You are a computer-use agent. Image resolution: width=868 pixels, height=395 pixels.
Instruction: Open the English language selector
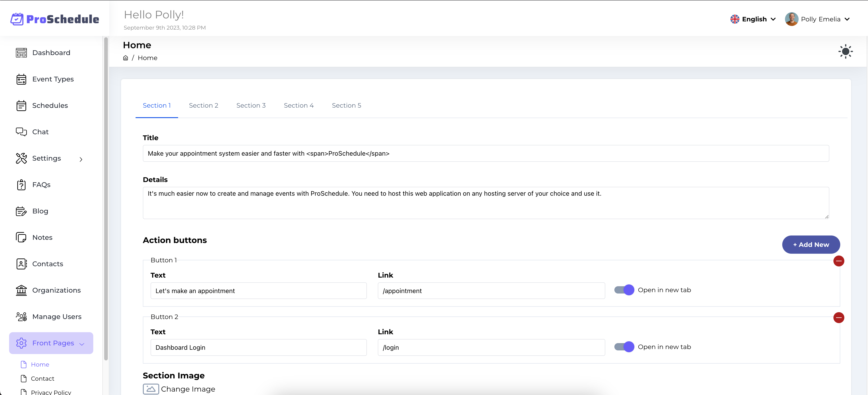pyautogui.click(x=753, y=19)
